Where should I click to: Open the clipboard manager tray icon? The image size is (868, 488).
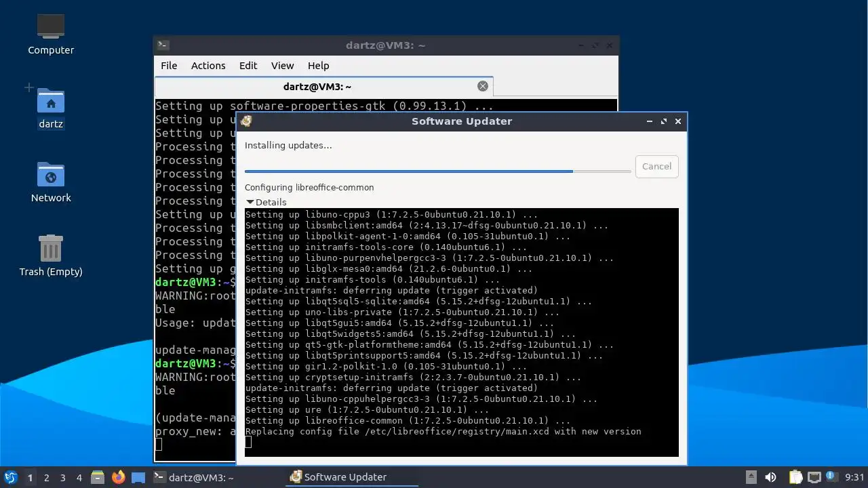pos(796,477)
